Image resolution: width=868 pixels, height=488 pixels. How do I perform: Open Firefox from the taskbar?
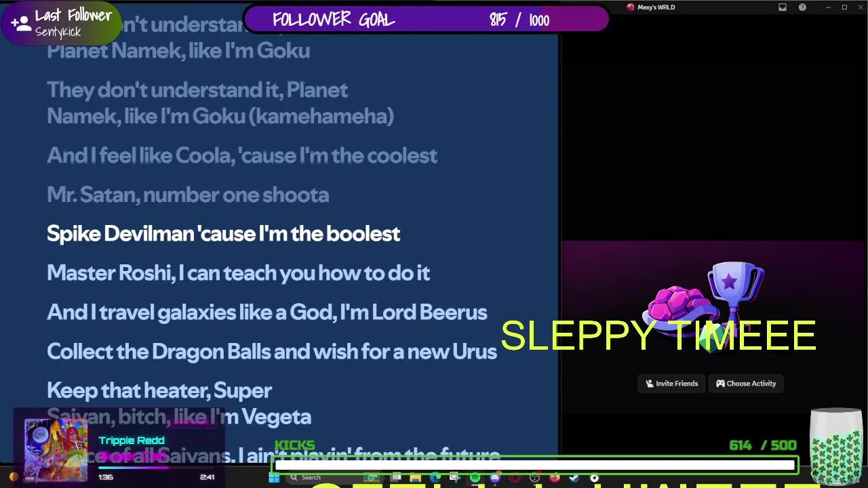click(555, 478)
